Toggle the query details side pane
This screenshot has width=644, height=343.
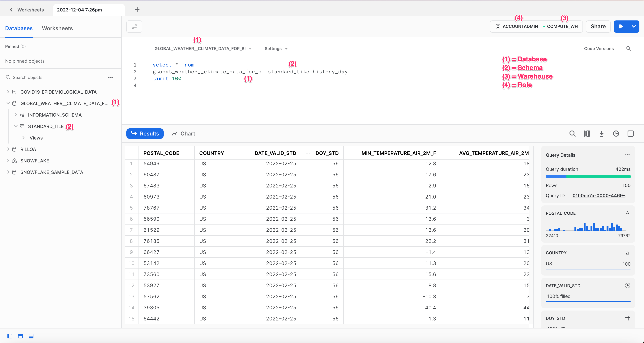[x=630, y=134]
